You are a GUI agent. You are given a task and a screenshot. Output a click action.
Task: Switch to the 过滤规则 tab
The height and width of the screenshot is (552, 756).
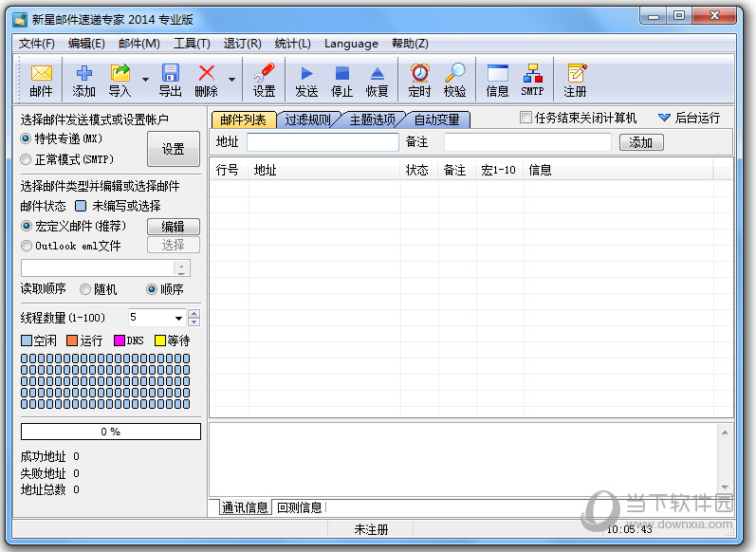307,120
